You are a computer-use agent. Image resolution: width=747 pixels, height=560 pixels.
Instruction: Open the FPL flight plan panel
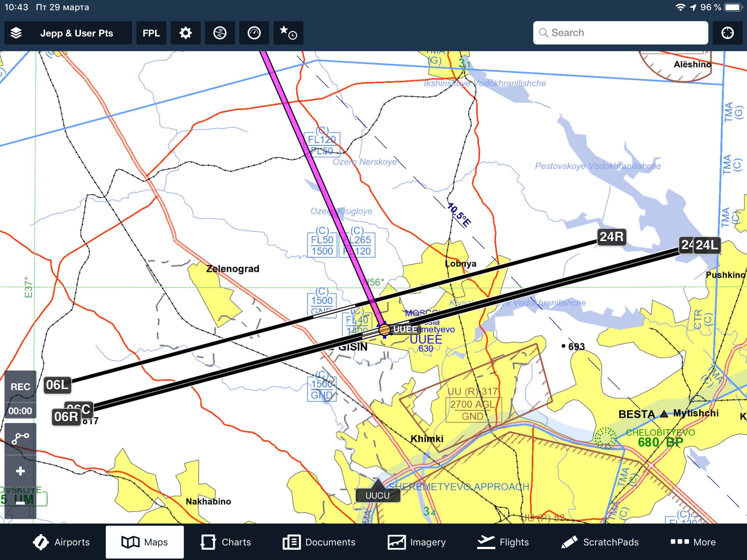tap(151, 33)
